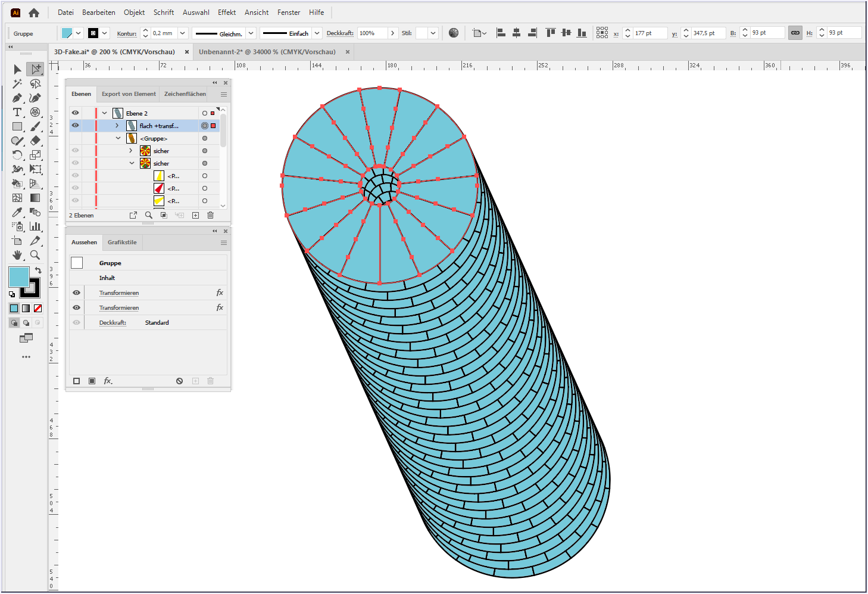This screenshot has height=594, width=868.
Task: Activate the Text tool
Action: (x=17, y=113)
